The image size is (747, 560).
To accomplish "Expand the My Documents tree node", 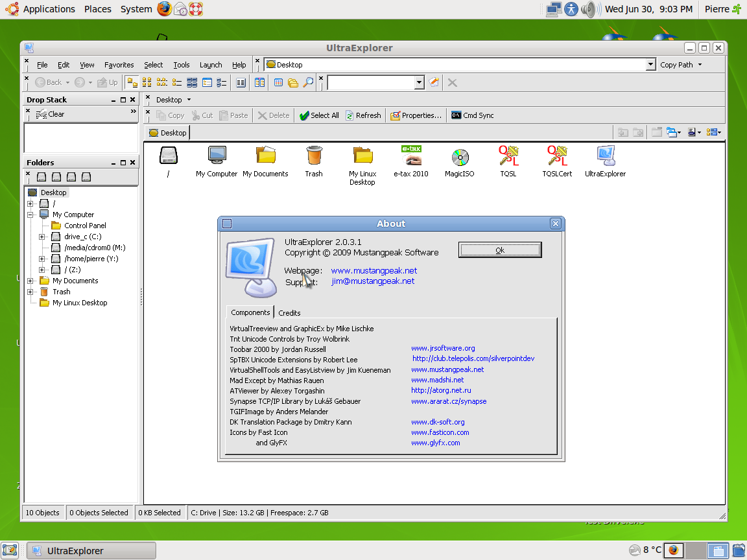I will (x=30, y=281).
